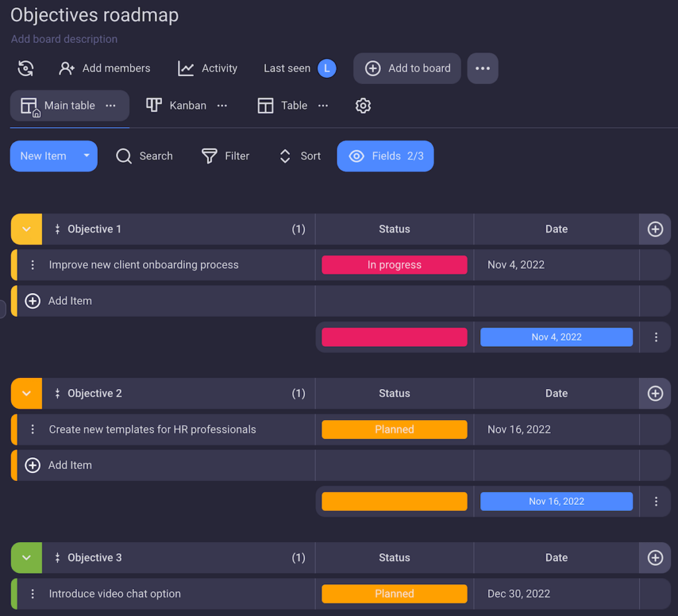Click the Sort arrows option

tap(285, 156)
